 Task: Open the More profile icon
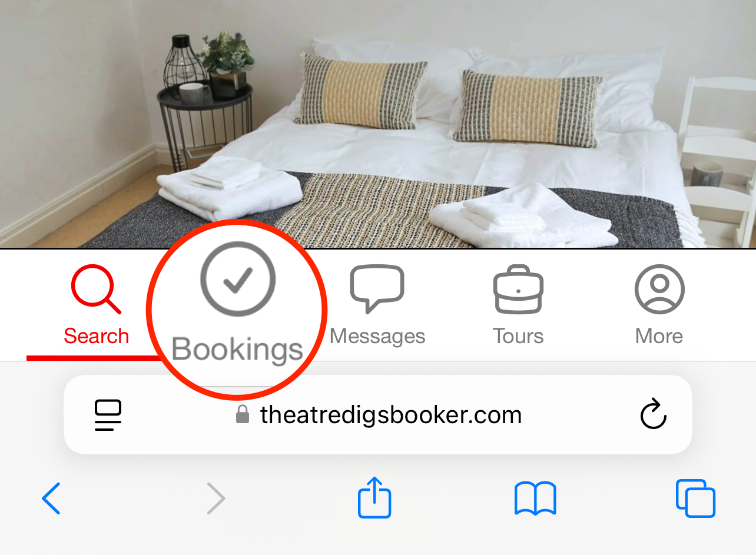[x=659, y=289]
